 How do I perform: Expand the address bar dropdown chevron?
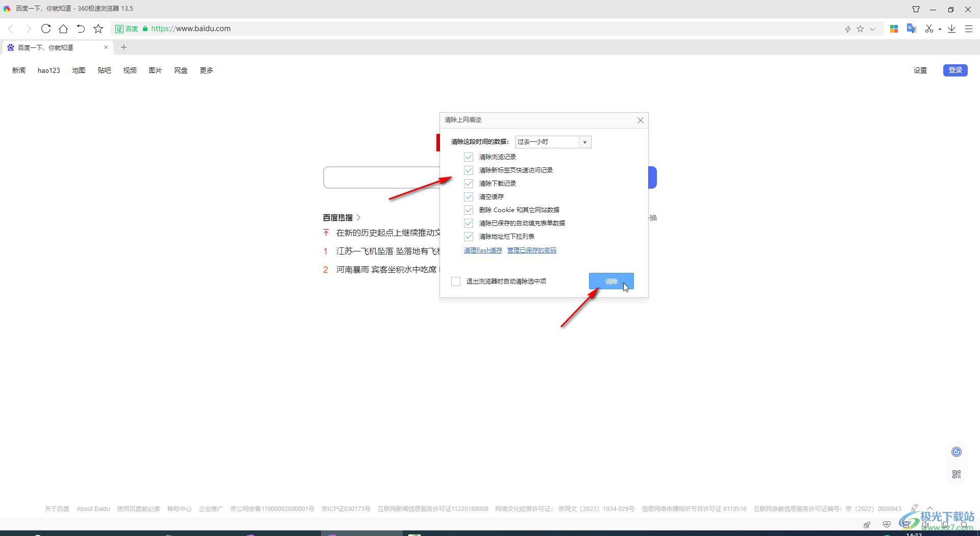873,29
